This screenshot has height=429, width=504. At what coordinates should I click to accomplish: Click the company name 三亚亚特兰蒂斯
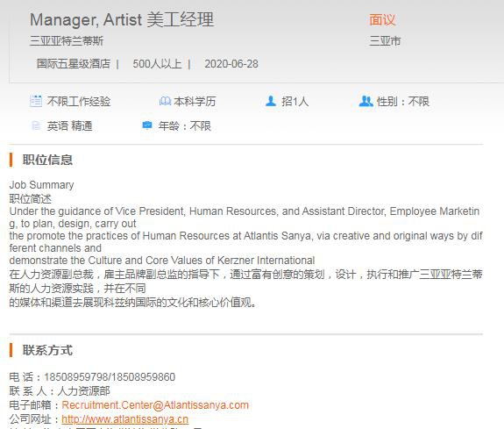67,41
